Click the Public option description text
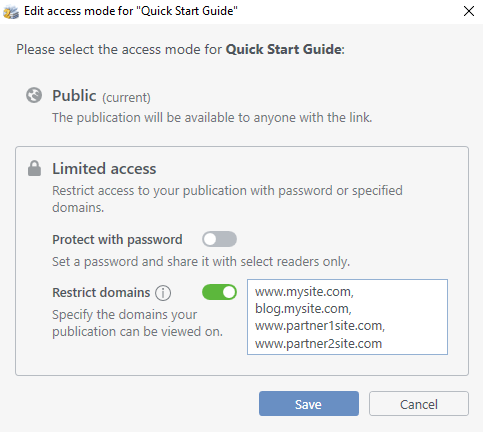Viewport: 483px width, 432px height. click(212, 118)
